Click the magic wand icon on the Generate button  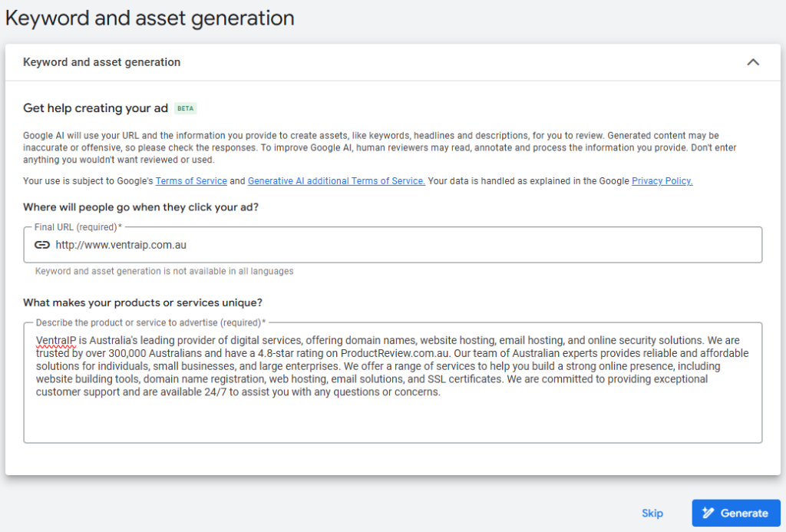coord(708,513)
